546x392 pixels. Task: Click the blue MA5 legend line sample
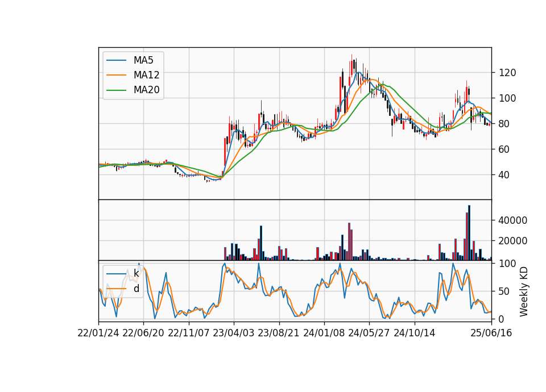pyautogui.click(x=116, y=60)
